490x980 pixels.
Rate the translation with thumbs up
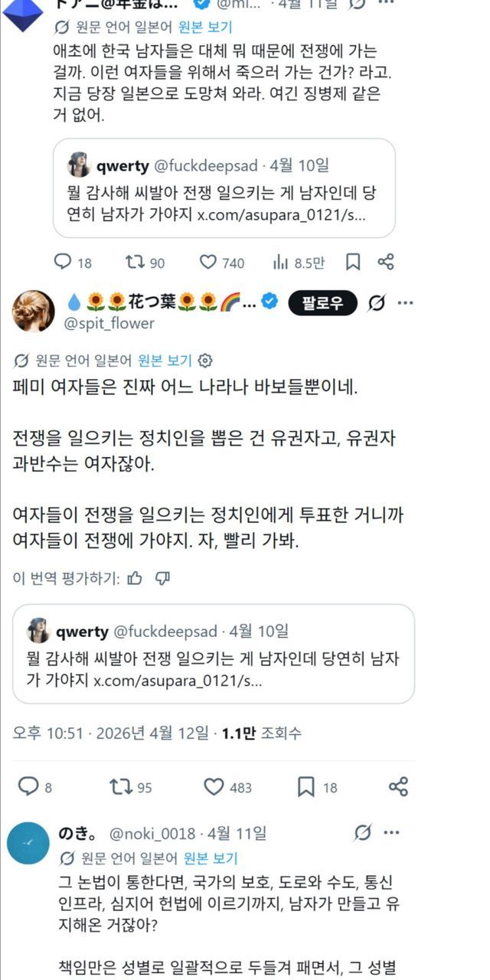pyautogui.click(x=135, y=578)
